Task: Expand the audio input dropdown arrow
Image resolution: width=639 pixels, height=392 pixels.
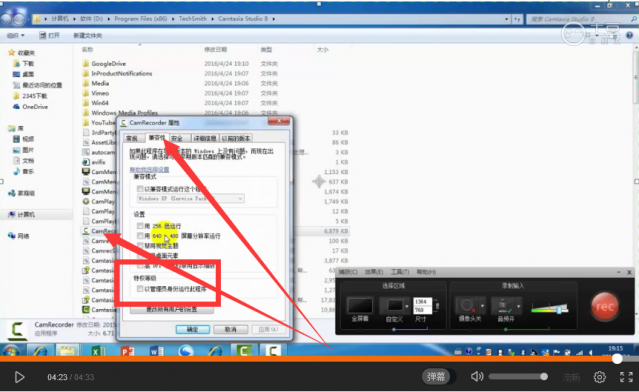Action: coord(518,306)
